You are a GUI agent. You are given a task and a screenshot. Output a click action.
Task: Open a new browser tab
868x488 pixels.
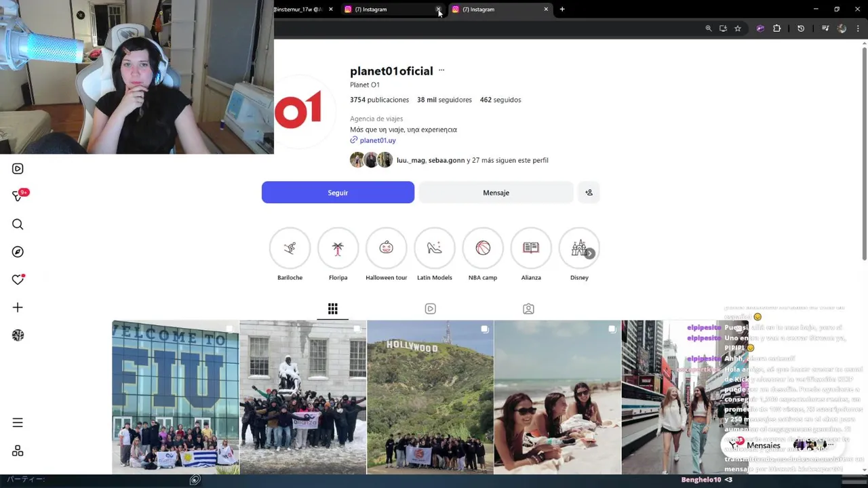[562, 9]
